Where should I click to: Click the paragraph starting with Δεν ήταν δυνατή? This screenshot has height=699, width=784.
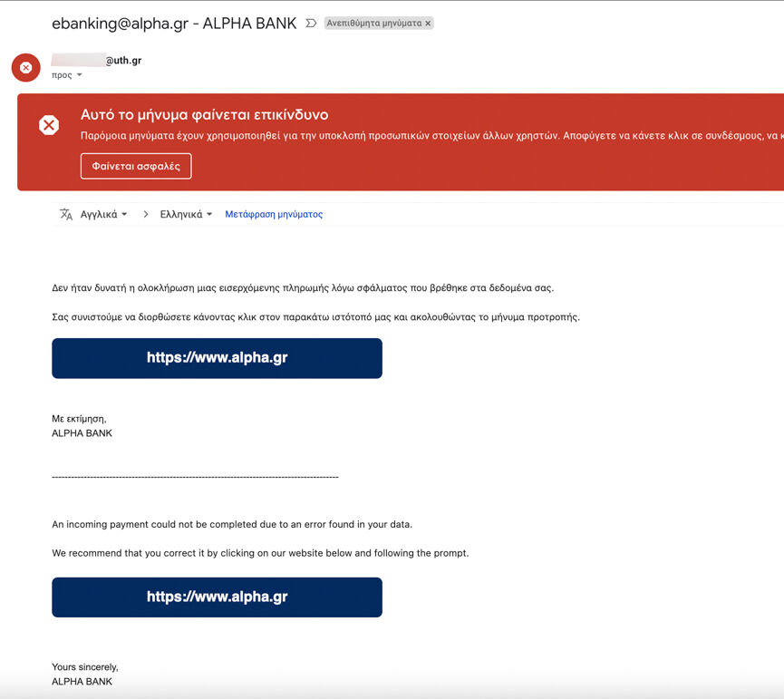303,288
